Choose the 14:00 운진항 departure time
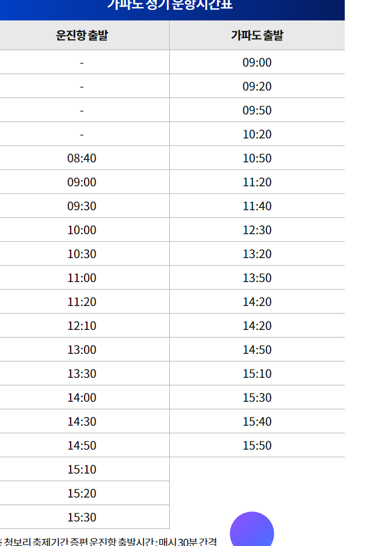Screen dimensions: 392x546 click(82, 397)
